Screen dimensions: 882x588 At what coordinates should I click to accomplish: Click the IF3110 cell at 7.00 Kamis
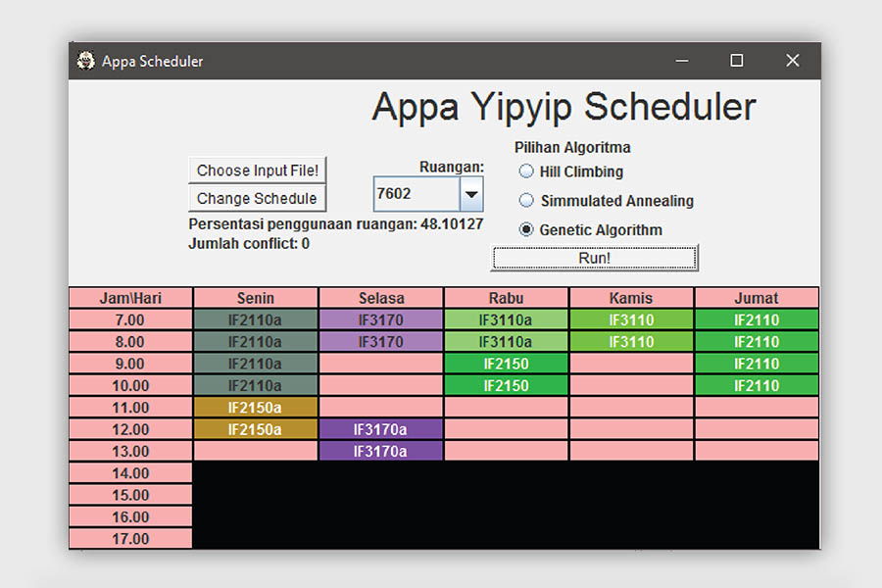(631, 319)
